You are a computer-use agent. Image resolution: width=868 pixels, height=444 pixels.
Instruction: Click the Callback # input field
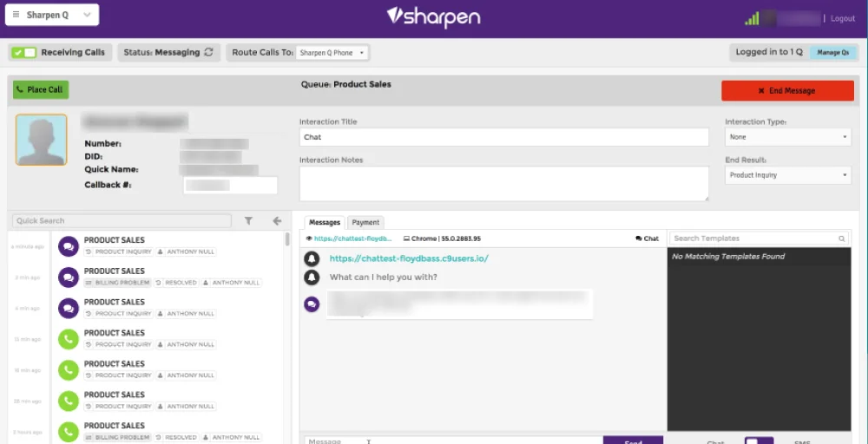point(230,186)
